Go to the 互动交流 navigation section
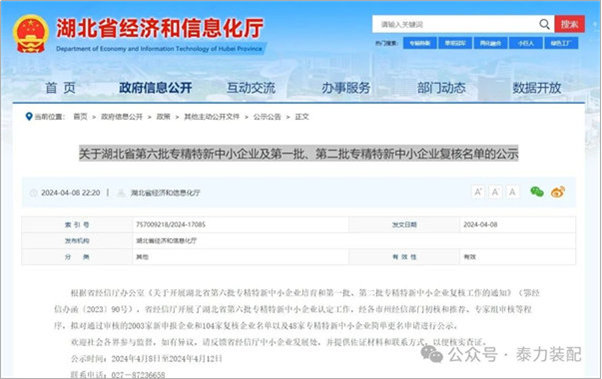This screenshot has height=379, width=602. (x=251, y=88)
